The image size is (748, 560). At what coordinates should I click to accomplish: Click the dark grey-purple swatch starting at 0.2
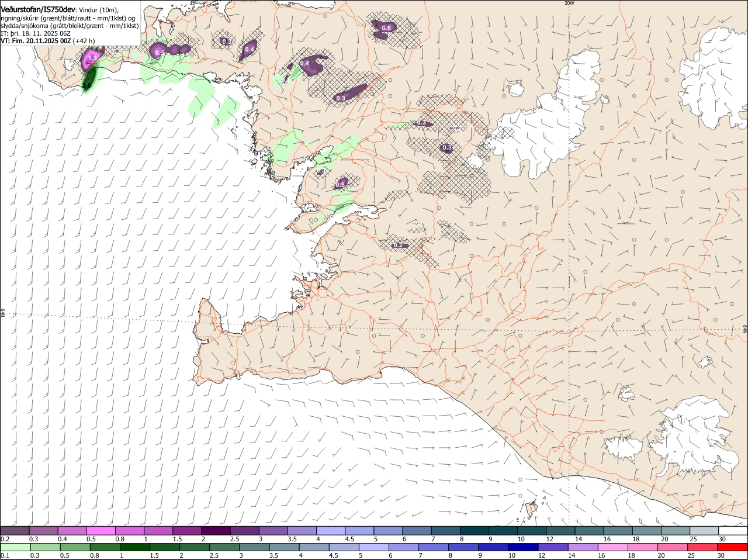(x=15, y=531)
